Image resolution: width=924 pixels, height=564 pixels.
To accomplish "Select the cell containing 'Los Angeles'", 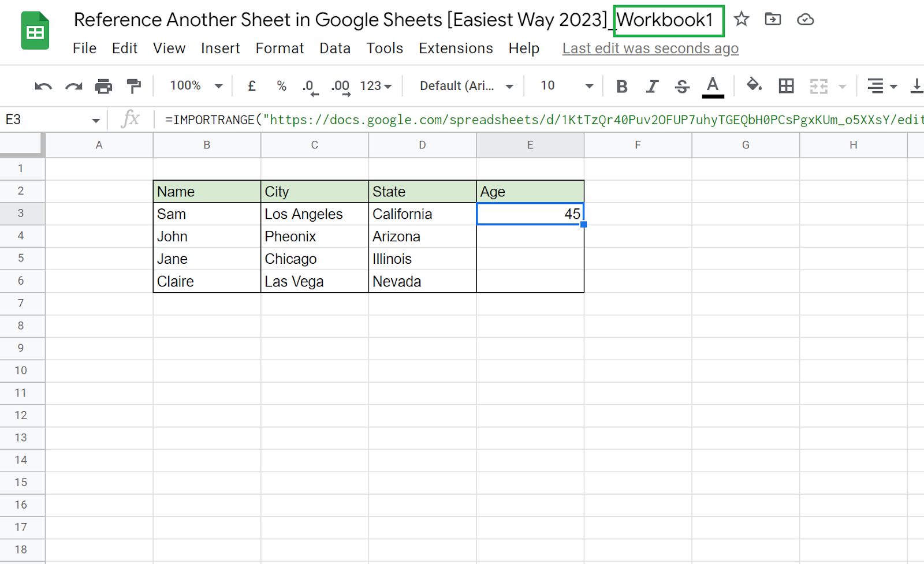I will click(315, 214).
